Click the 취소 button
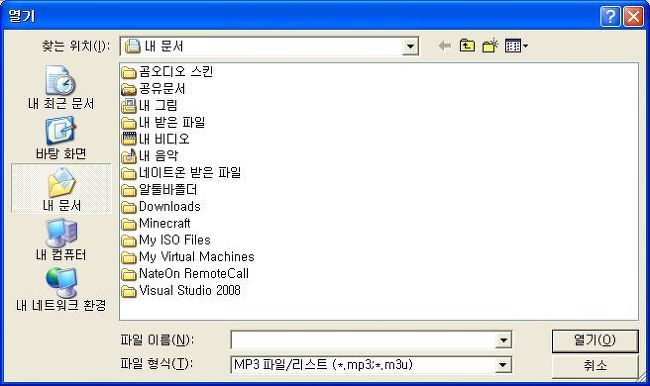 click(x=595, y=366)
